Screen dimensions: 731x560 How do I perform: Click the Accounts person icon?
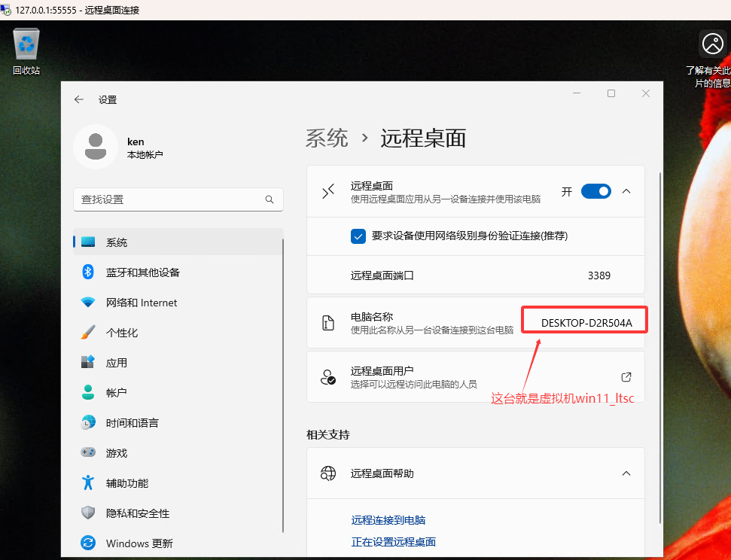(88, 393)
